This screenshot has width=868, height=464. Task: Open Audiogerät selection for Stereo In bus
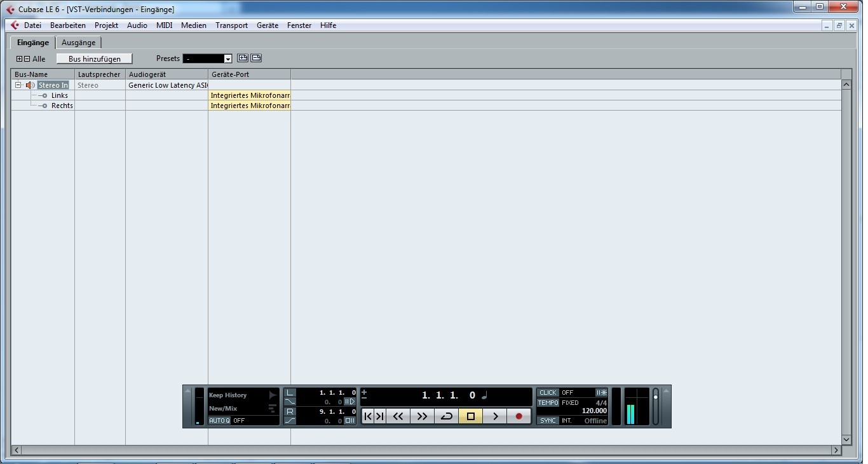[x=167, y=85]
